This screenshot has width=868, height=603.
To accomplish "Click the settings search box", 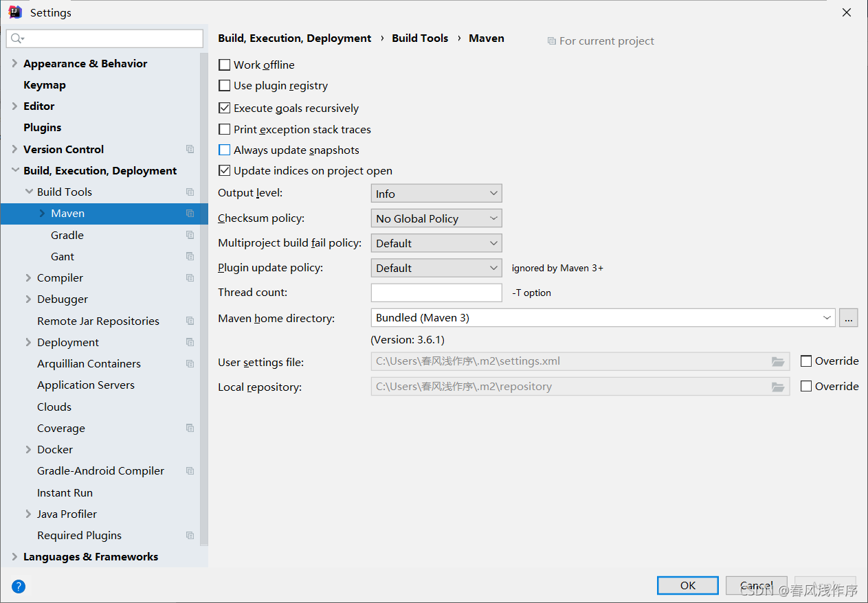I will (x=104, y=38).
